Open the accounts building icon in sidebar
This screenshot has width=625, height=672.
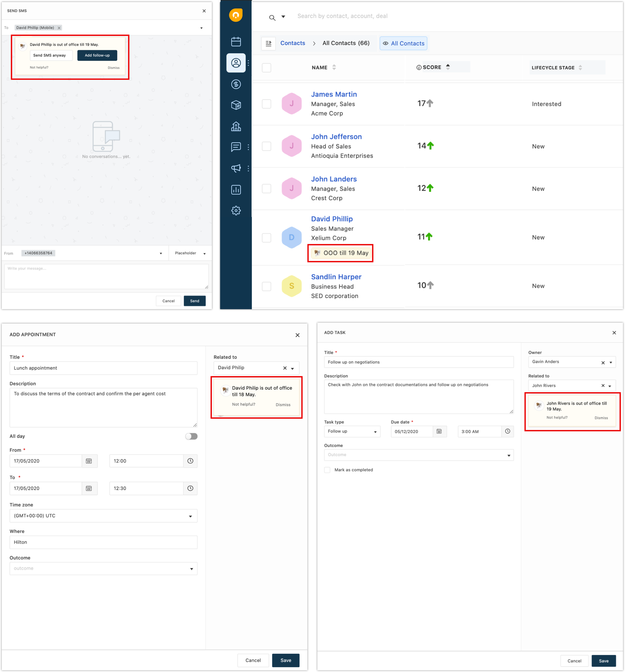click(236, 126)
